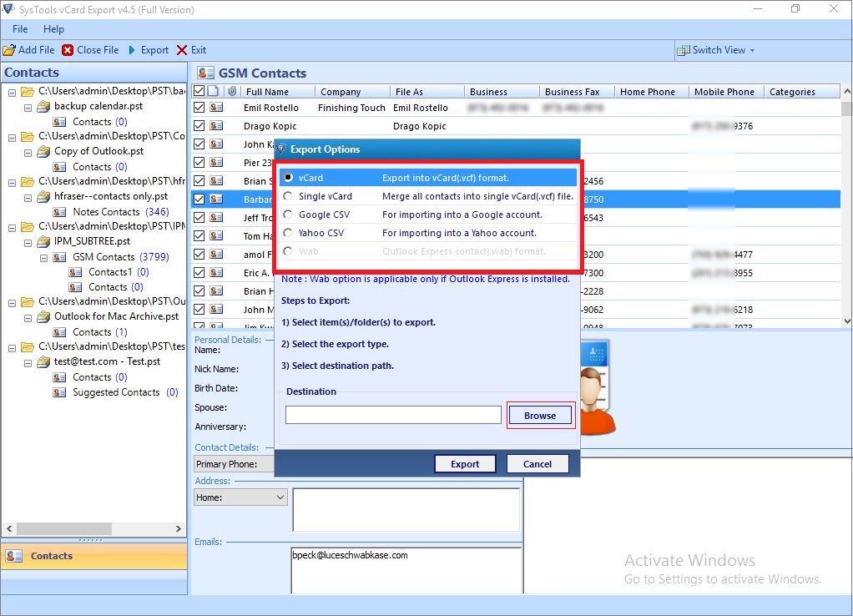
Task: Click the Destination path input field
Action: [393, 415]
